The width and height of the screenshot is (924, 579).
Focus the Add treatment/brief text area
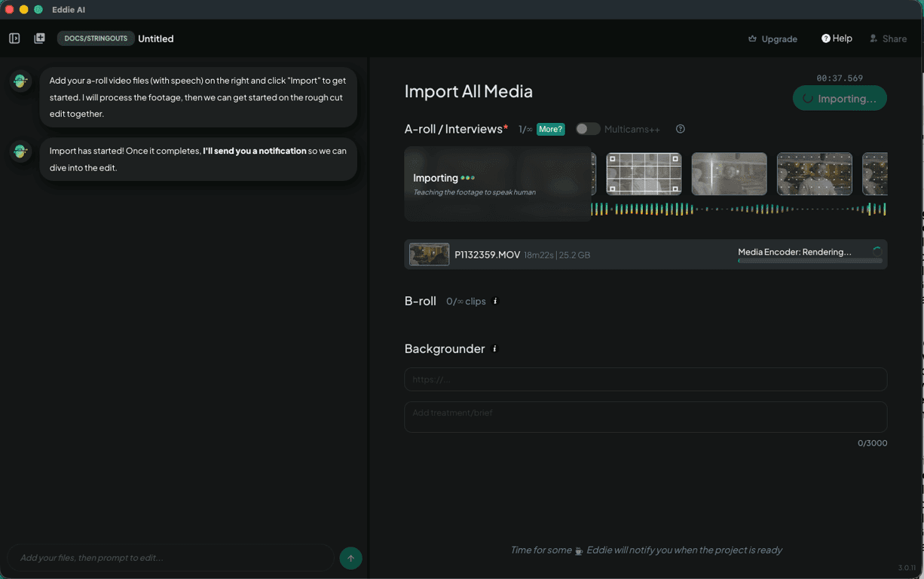(x=646, y=417)
